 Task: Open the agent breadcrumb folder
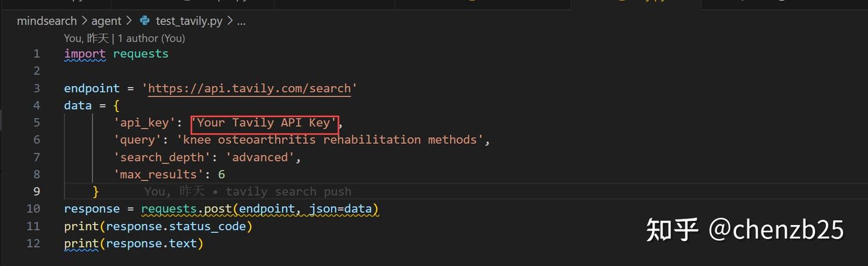point(106,21)
